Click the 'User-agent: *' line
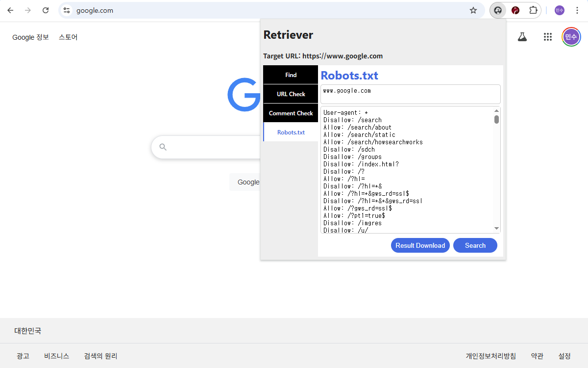 tap(345, 112)
